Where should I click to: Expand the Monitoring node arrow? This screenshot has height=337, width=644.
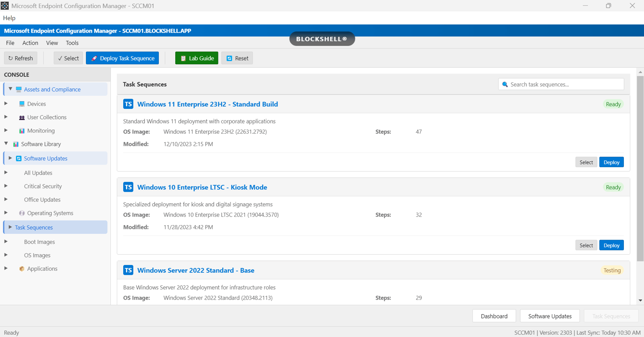6,130
